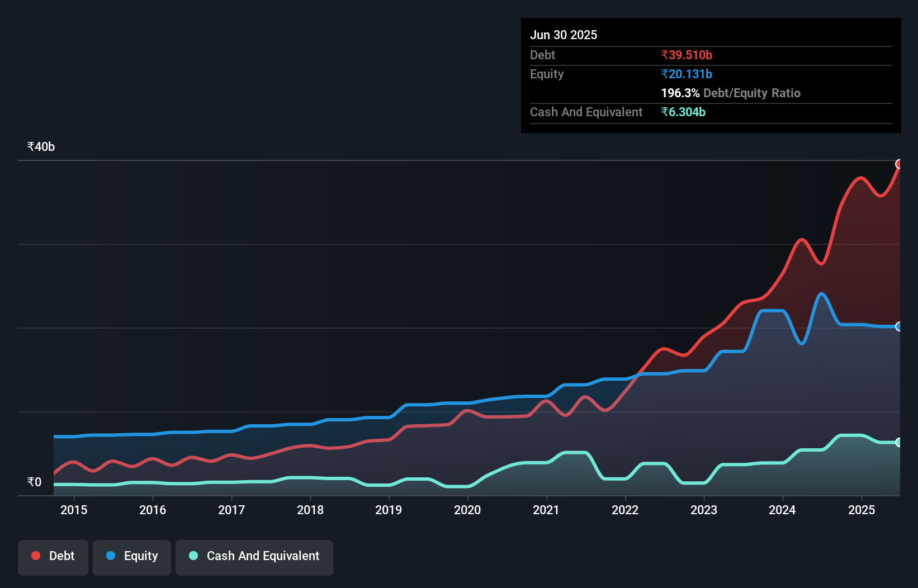
Task: Click the red Debt value ₹39.510b
Action: click(x=687, y=55)
